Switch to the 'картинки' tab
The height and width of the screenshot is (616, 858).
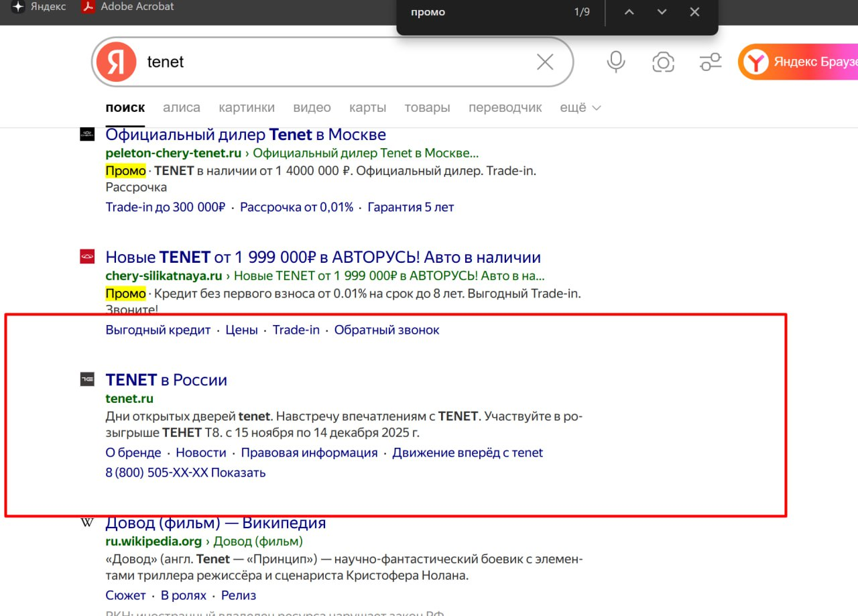tap(247, 108)
